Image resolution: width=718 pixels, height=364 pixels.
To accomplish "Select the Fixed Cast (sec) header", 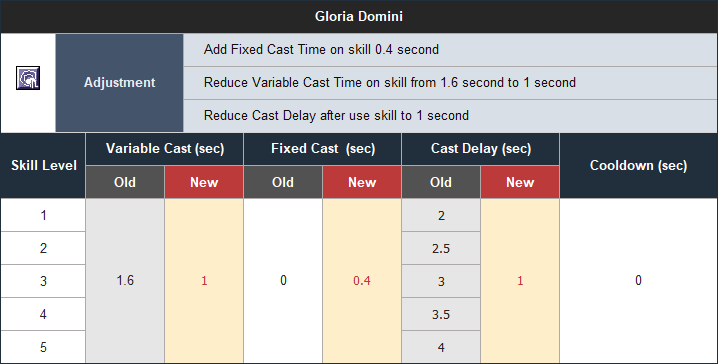I will point(323,149).
